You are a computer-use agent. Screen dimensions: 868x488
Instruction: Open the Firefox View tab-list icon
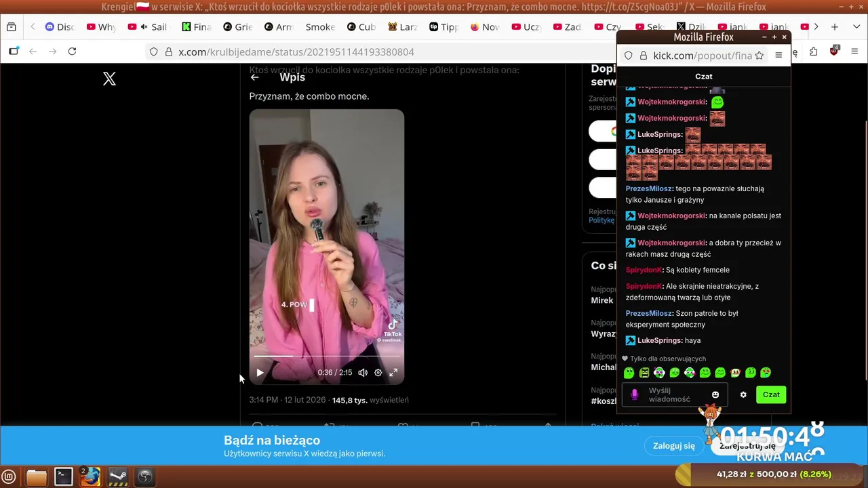[x=11, y=27]
